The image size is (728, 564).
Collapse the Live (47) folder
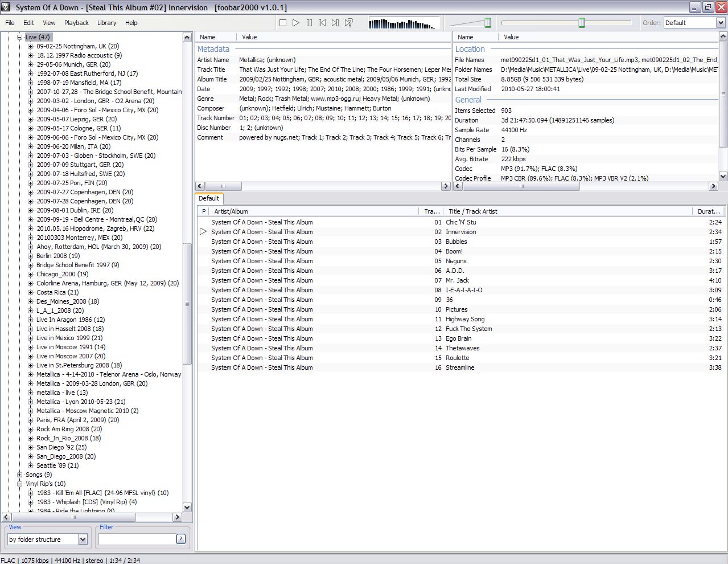point(20,37)
